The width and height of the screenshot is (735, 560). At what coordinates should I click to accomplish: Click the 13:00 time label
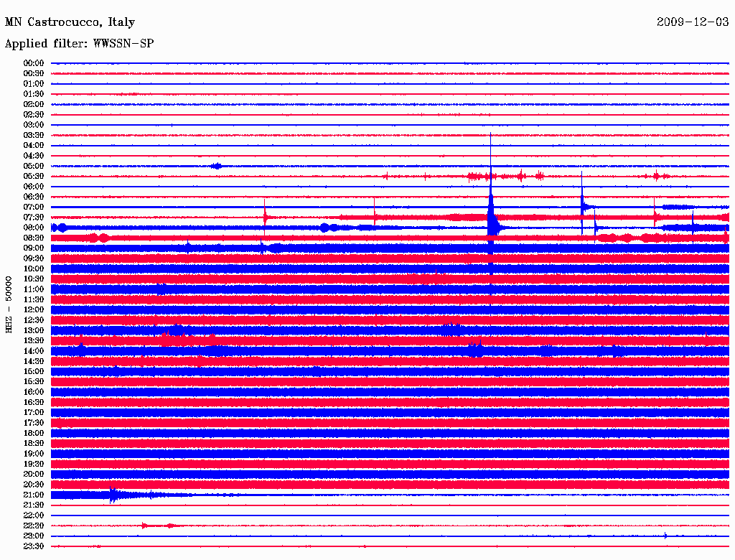34,330
